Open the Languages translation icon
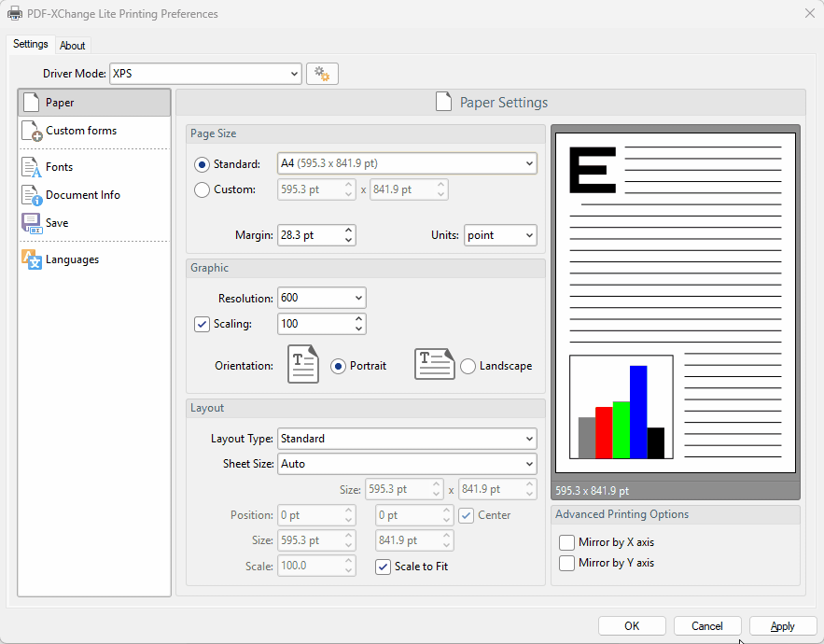This screenshot has width=824, height=644. [32, 259]
